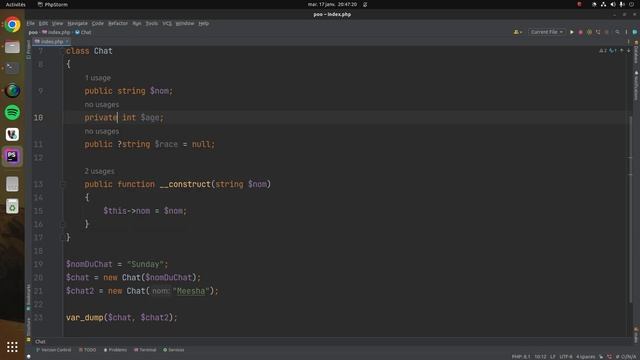
Task: Close the index.php editor tab
Action: [67, 41]
